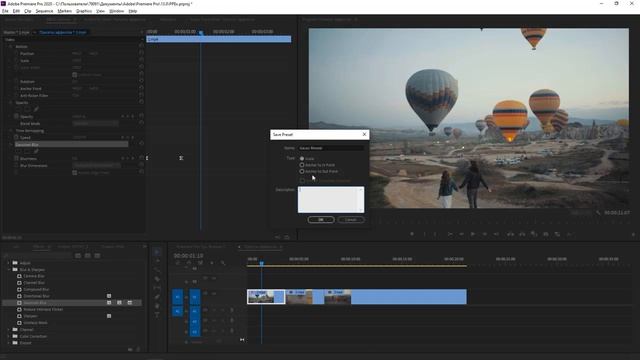Click the preset Name input field
This screenshot has height=360, width=640.
[x=331, y=148]
